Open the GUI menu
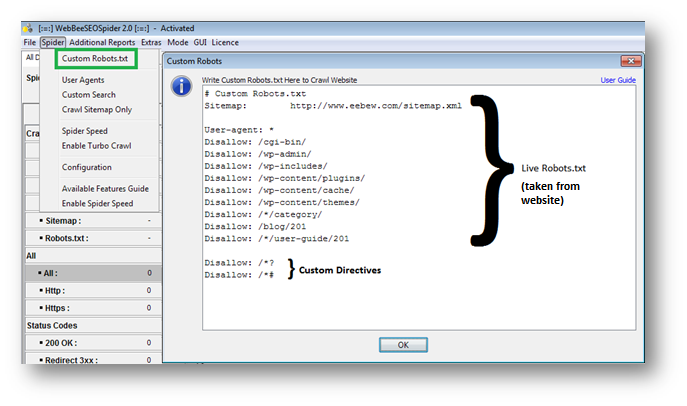Screen dimensions: 687x406 coord(200,42)
